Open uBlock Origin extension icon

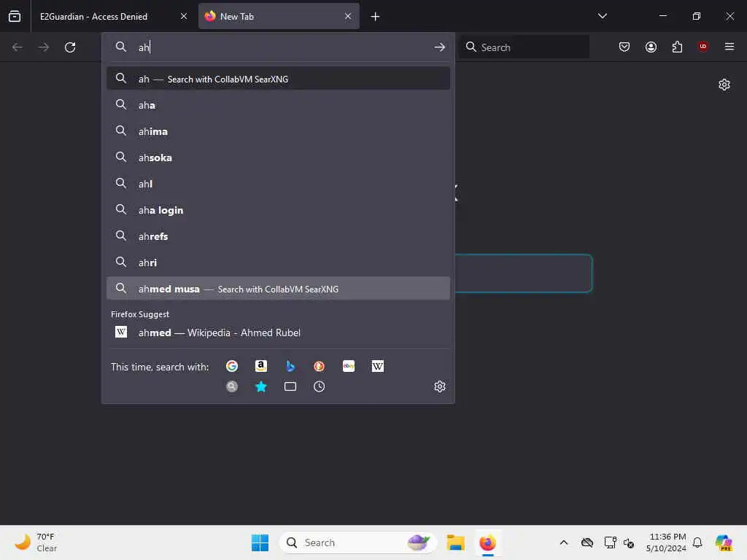[703, 46]
